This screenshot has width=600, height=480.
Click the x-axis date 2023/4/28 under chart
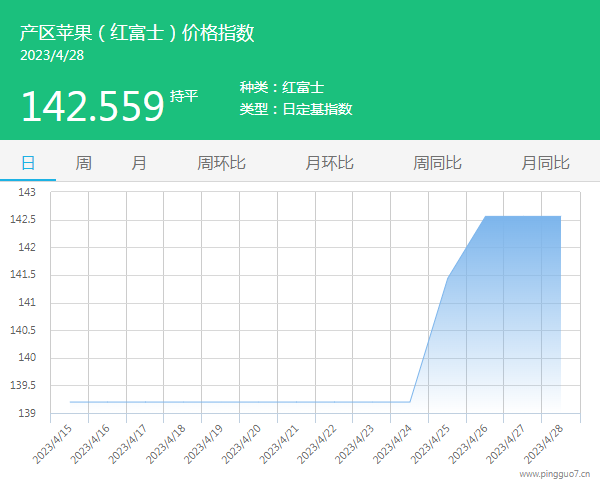pyautogui.click(x=544, y=444)
